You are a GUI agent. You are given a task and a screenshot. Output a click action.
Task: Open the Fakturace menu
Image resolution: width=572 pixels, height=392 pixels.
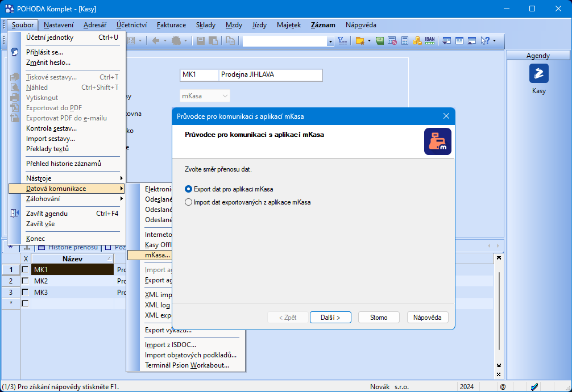[x=171, y=25]
